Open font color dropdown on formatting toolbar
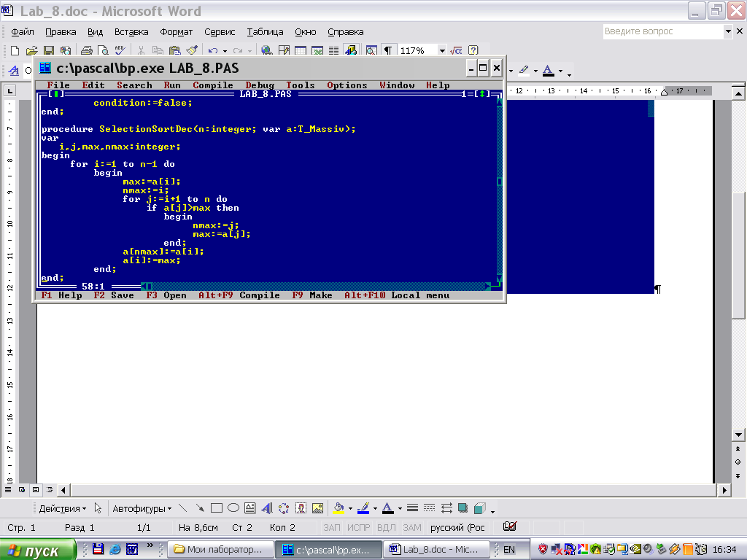 561,71
